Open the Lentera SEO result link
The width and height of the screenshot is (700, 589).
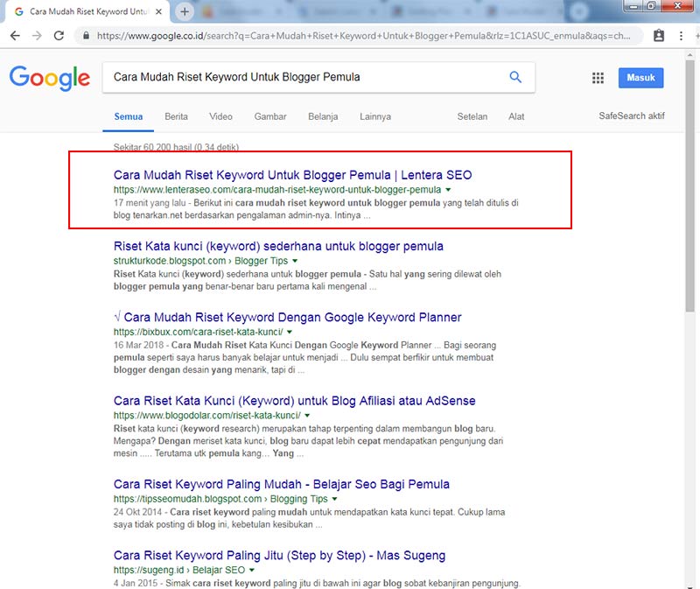click(x=292, y=175)
